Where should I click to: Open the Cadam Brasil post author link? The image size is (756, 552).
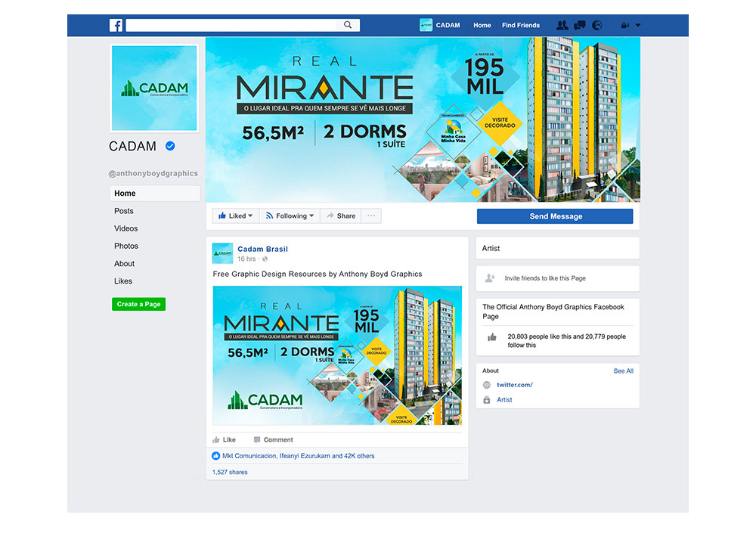coord(263,249)
